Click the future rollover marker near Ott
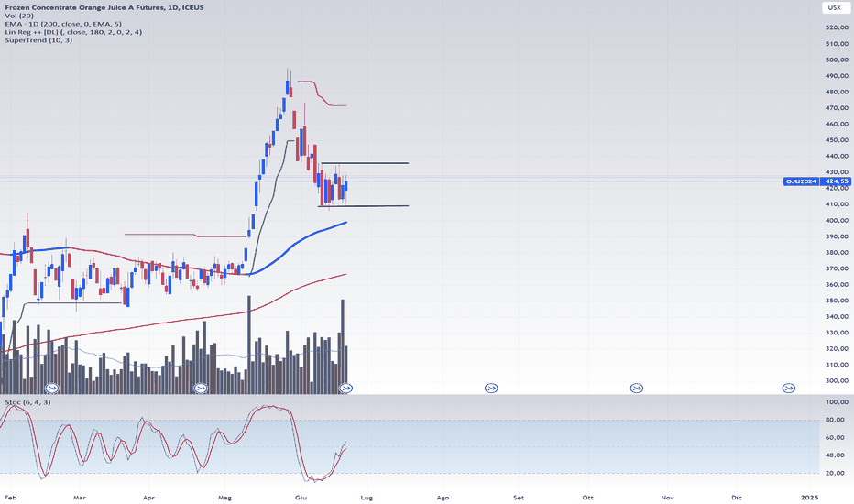The width and height of the screenshot is (854, 504). pos(636,388)
